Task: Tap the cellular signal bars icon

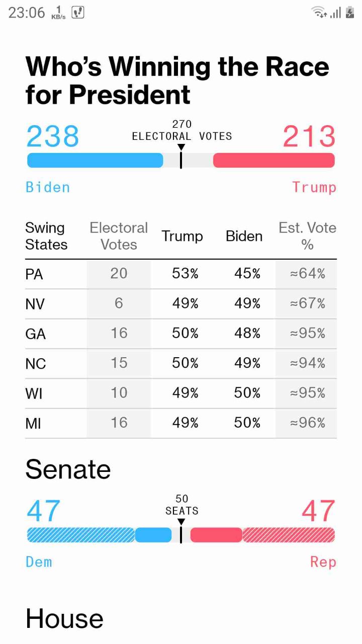Action: click(335, 13)
